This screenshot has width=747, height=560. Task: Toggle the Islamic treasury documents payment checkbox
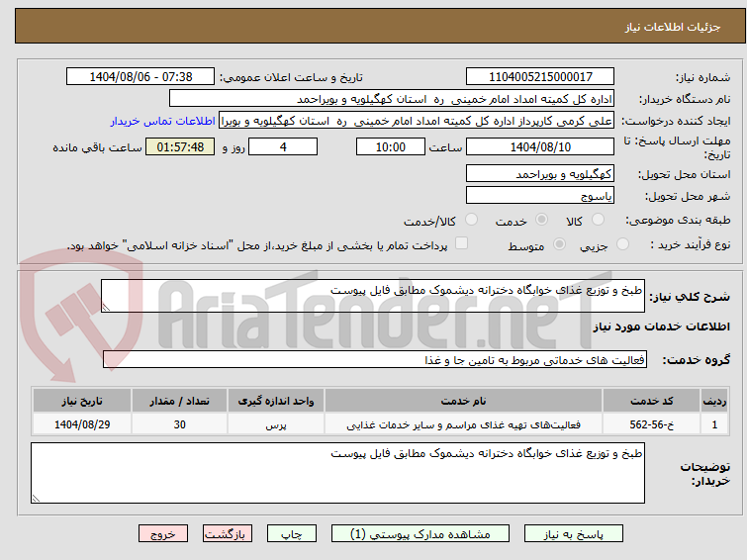coord(461,243)
